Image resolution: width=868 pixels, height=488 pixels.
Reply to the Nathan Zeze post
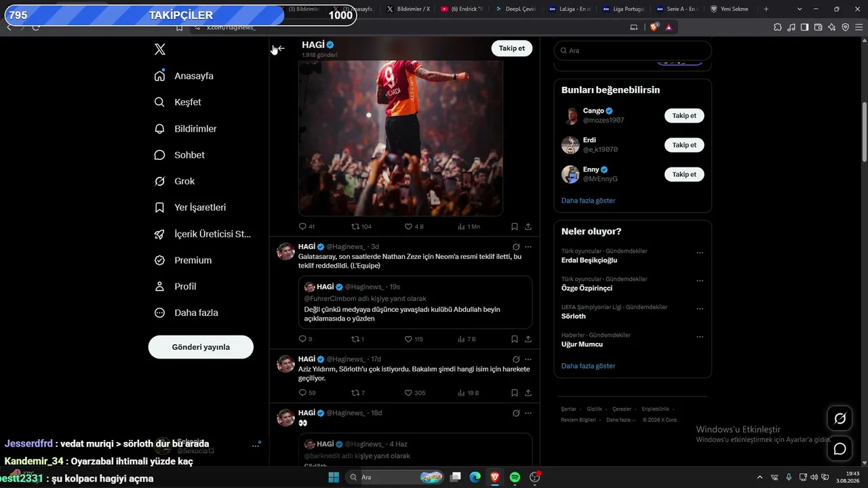click(305, 339)
